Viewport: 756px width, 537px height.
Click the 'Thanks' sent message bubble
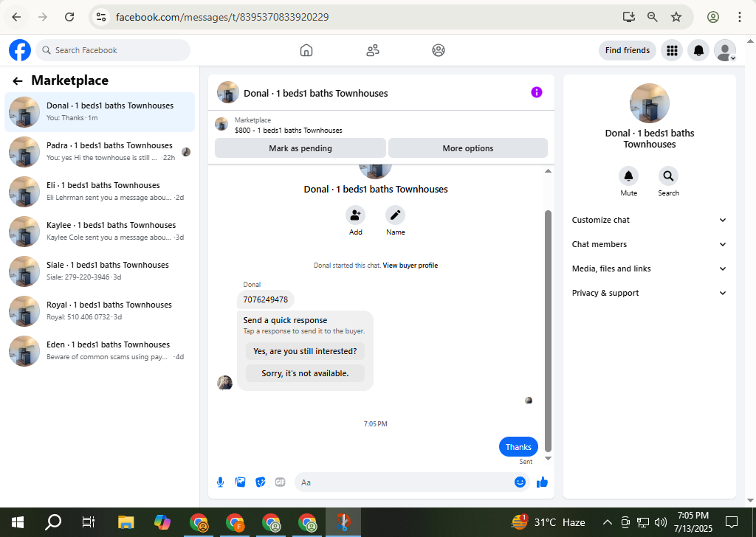[x=518, y=447]
